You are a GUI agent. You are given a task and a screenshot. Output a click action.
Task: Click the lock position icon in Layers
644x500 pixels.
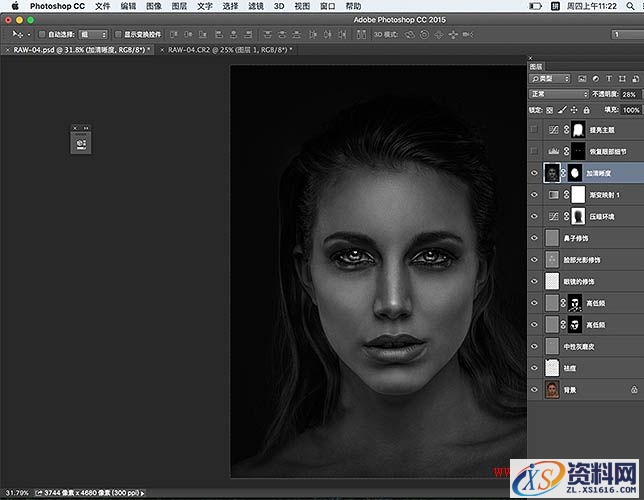tap(574, 110)
